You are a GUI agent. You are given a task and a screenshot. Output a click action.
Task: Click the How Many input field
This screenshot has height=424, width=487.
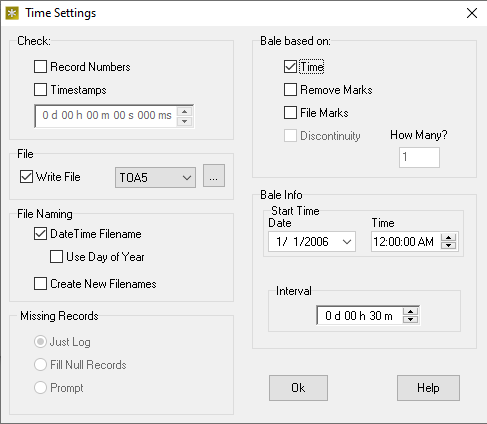[x=419, y=157]
